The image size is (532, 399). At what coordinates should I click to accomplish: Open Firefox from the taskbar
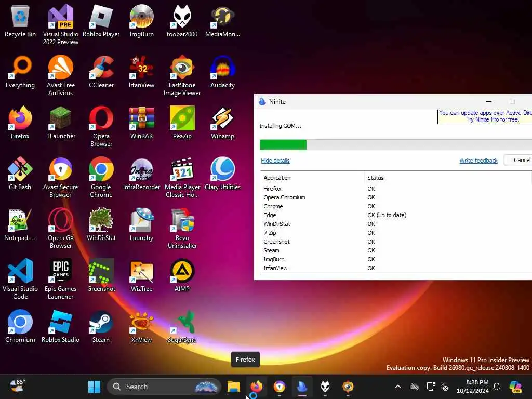click(x=257, y=387)
